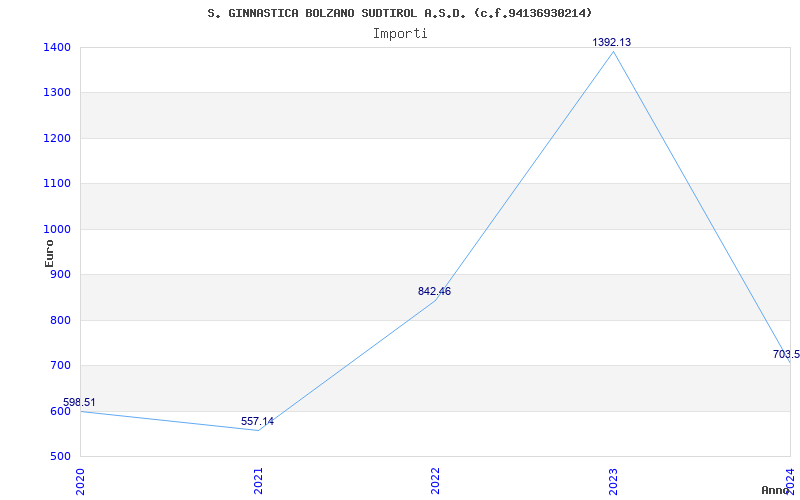Screen dimensions: 800x500
Task: Select the Importi subtitle text
Action: (400, 34)
